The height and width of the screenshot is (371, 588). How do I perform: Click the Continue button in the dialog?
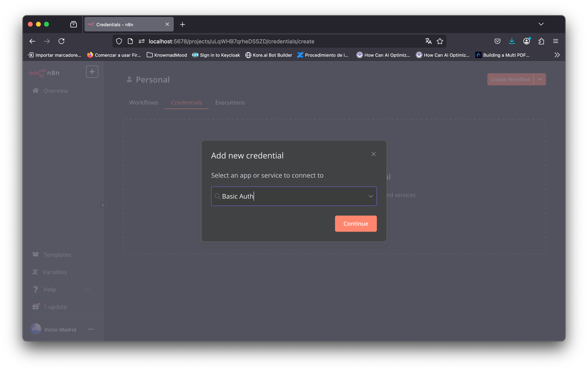click(x=355, y=224)
